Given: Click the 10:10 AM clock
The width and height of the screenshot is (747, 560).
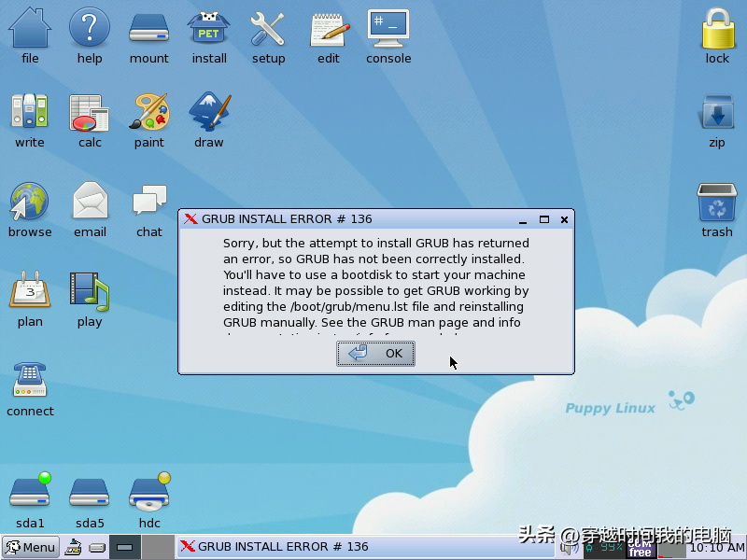Looking at the screenshot, I should click(x=716, y=548).
